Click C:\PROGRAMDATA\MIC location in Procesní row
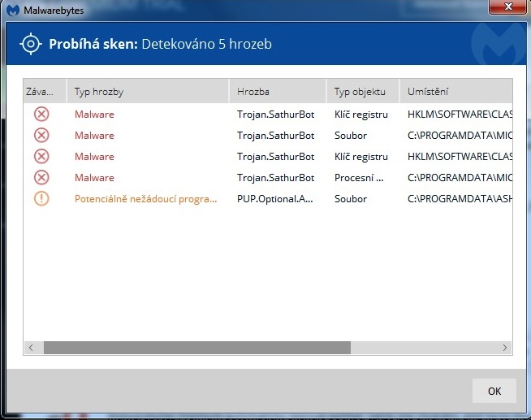Viewport: 531px width, 420px height. [x=460, y=178]
